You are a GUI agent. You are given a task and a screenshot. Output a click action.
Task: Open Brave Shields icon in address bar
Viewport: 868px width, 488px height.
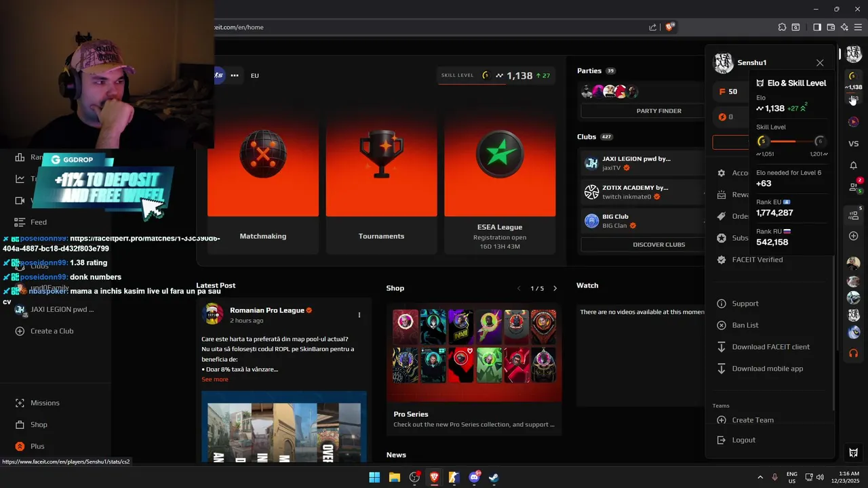pyautogui.click(x=670, y=27)
